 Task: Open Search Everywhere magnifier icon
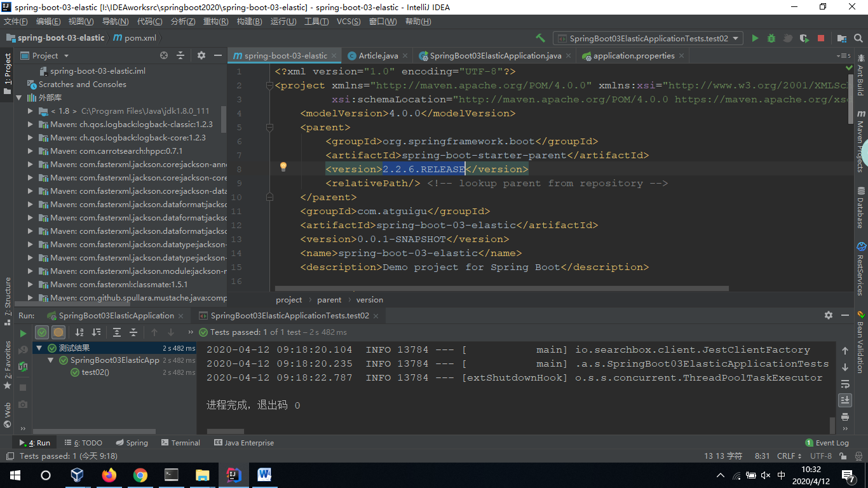[x=857, y=38]
